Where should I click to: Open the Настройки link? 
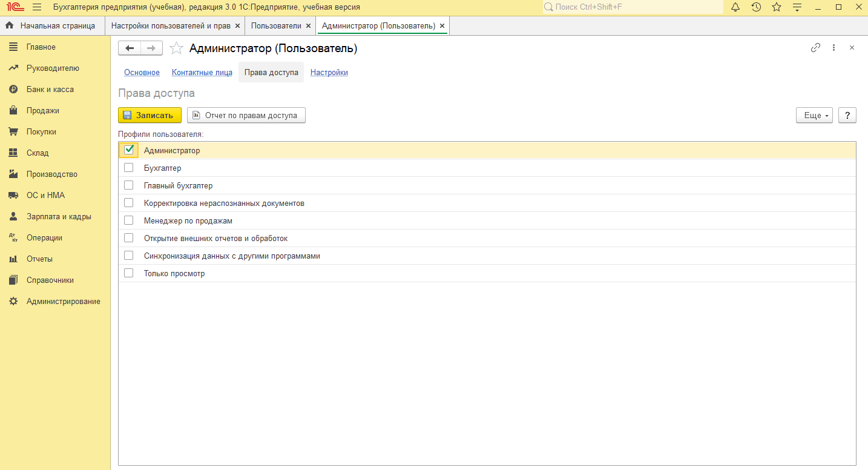click(329, 73)
